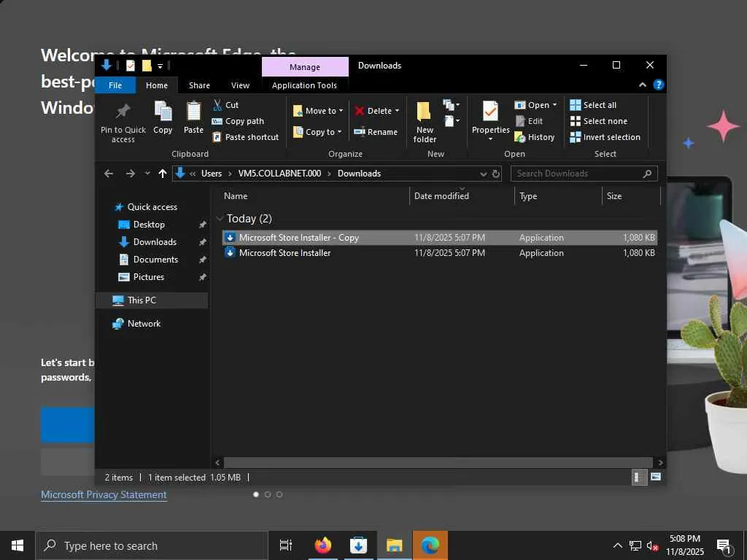
Task: Click Cut in Clipboard group
Action: [x=225, y=105]
